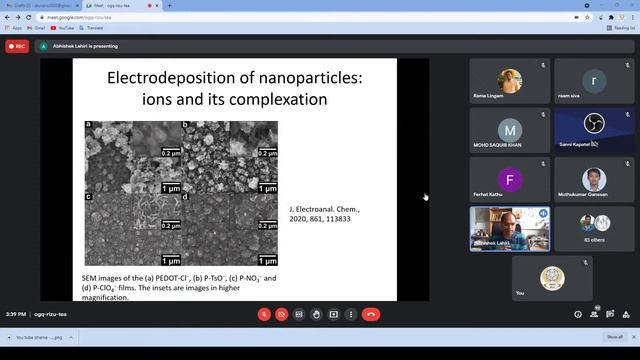Select the Rama Lingam participant tile
The width and height of the screenshot is (640, 360).
509,81
